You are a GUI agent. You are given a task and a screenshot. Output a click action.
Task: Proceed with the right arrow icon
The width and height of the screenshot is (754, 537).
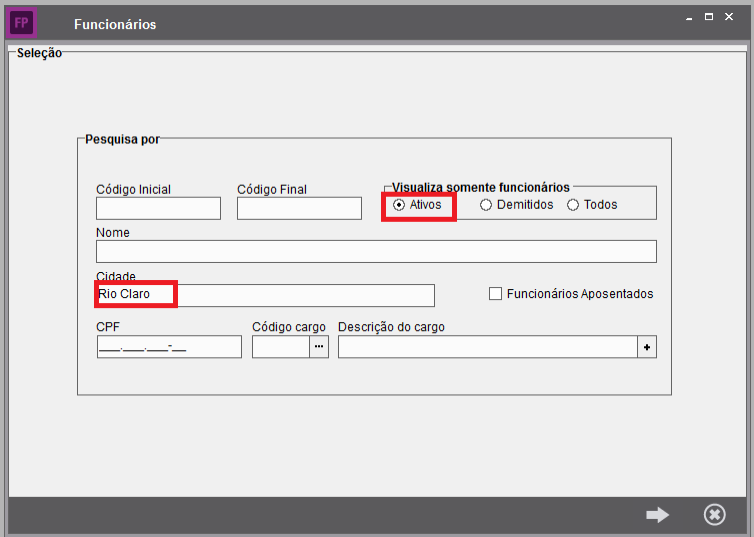[657, 514]
